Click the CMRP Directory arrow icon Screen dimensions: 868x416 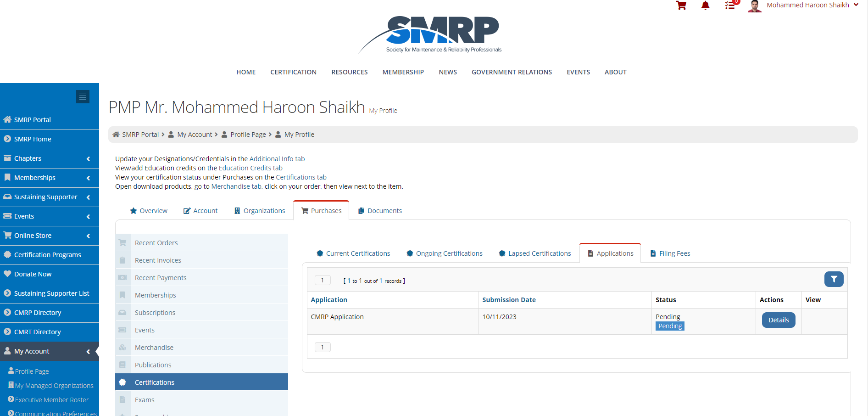(7, 313)
